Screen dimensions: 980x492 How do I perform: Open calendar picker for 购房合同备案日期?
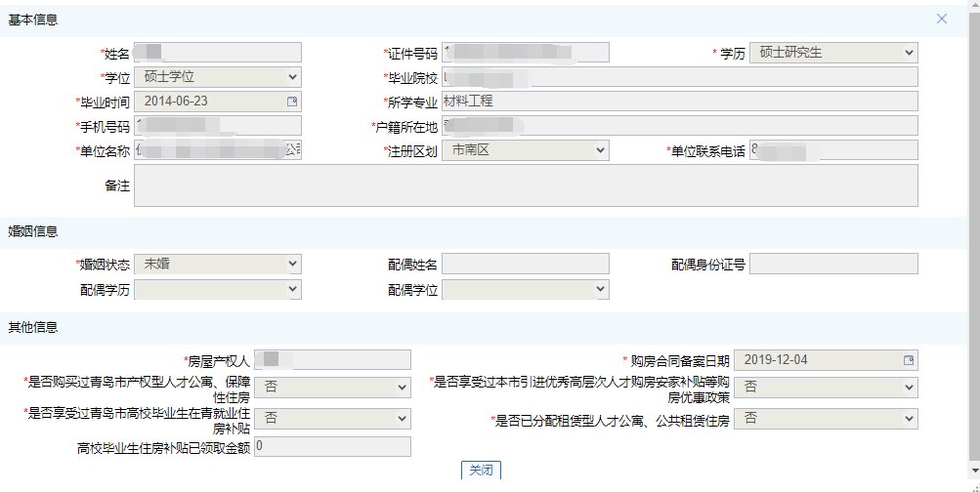pos(909,360)
